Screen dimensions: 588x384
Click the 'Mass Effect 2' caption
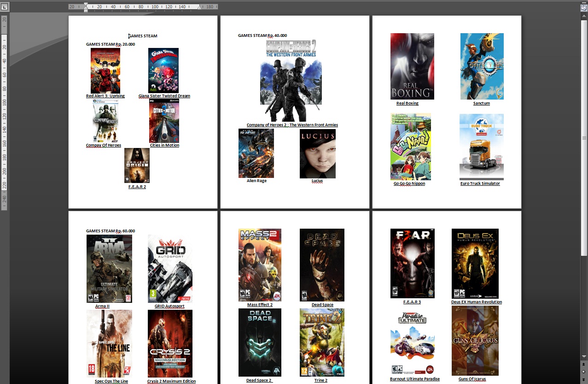(x=260, y=305)
